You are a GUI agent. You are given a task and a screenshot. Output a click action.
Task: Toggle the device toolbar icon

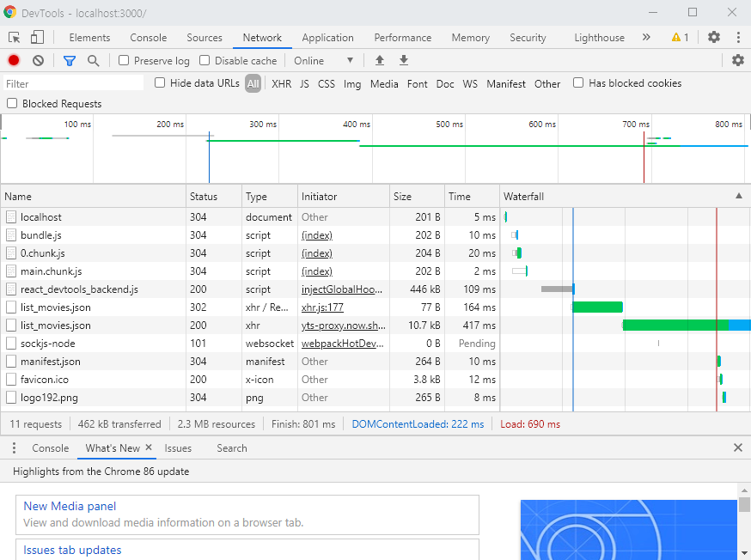click(x=37, y=37)
